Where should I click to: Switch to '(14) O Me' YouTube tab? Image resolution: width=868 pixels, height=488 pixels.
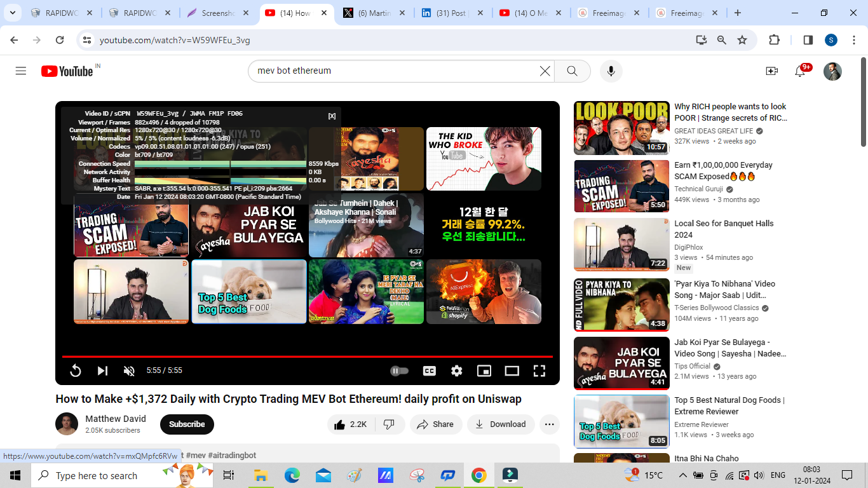(529, 13)
